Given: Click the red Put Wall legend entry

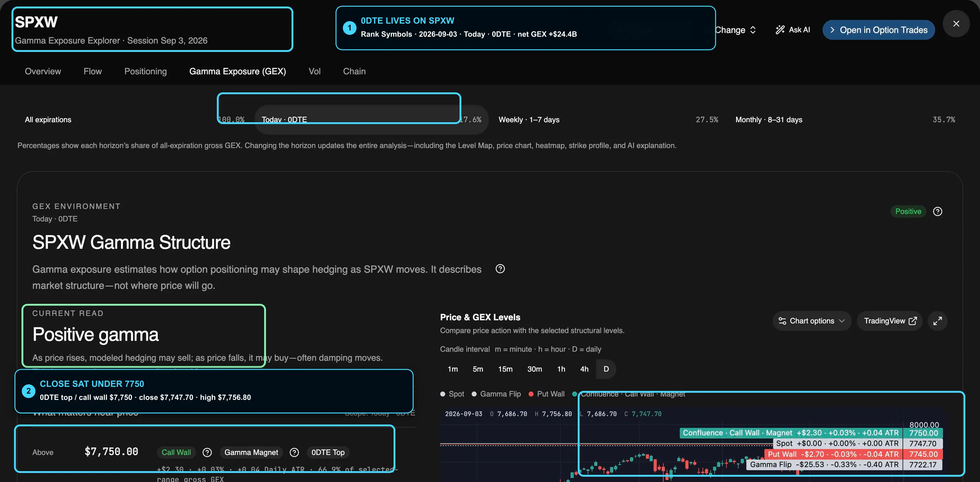Looking at the screenshot, I should coord(546,394).
